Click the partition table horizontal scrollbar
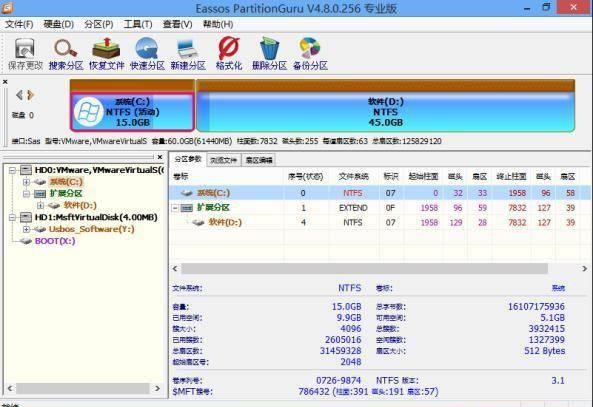The image size is (593, 407). (364, 269)
